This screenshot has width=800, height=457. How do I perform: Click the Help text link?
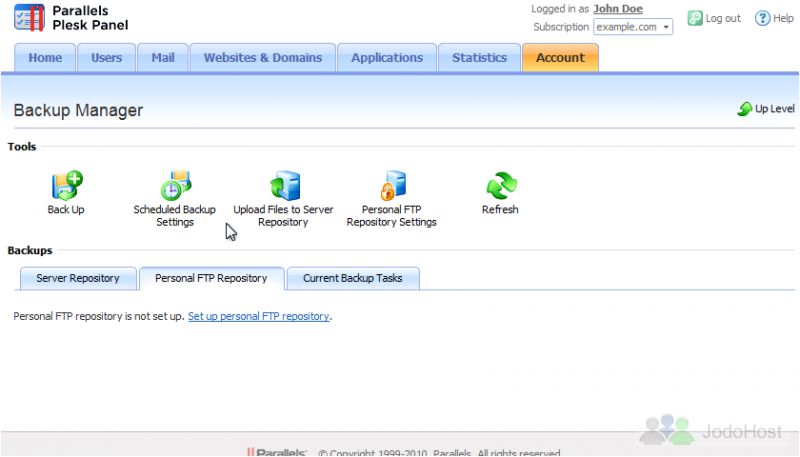click(x=783, y=18)
